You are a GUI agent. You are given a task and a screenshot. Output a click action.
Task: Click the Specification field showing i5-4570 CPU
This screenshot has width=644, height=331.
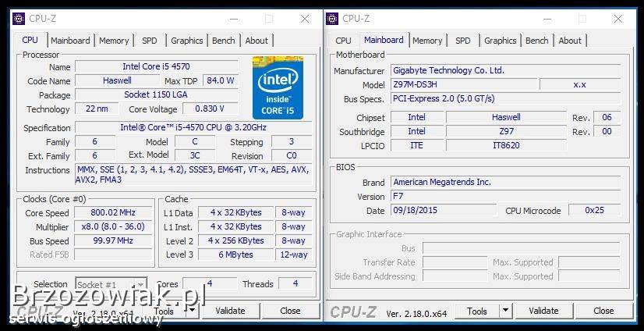tap(193, 128)
